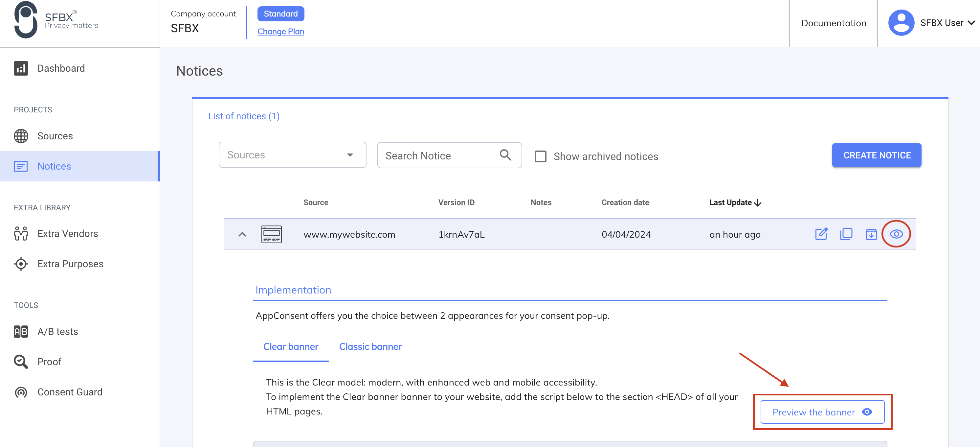The width and height of the screenshot is (980, 447).
Task: Select the Clear banner tab
Action: [291, 346]
